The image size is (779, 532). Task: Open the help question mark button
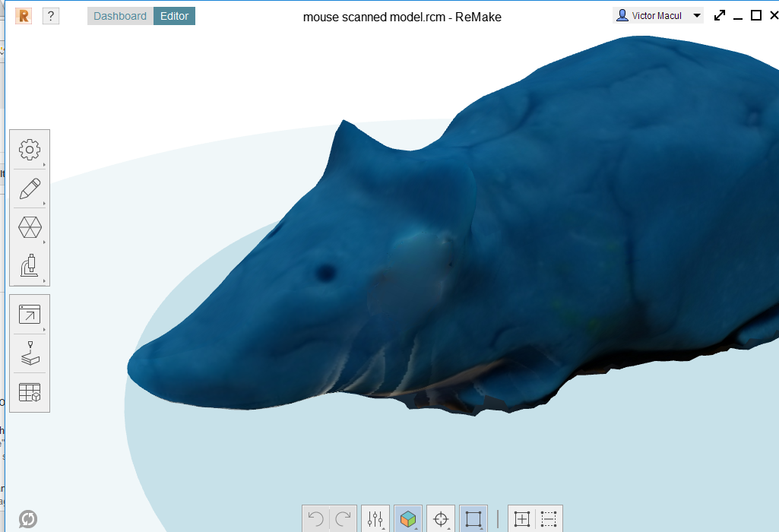(51, 16)
